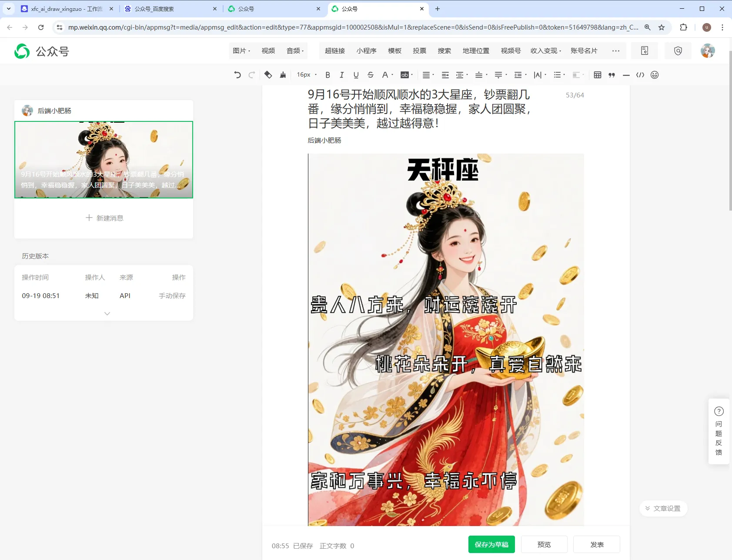Insert a code block
This screenshot has height=560, width=732.
click(640, 75)
